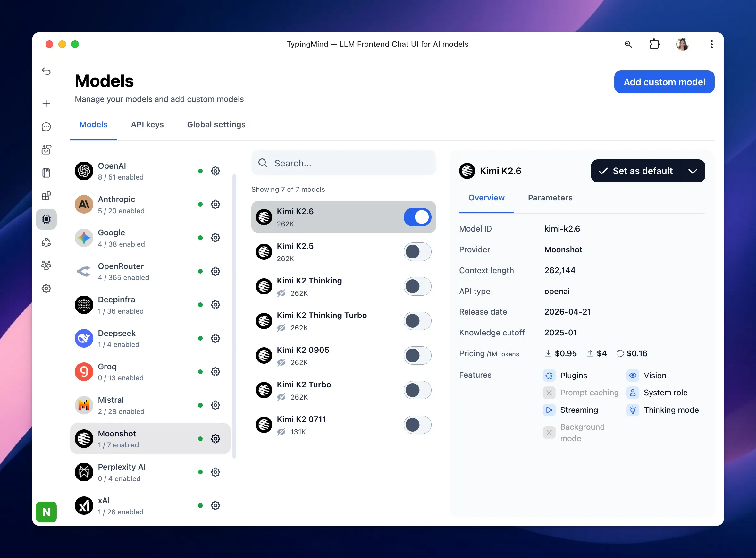Open the connected-nodes icon in sidebar
The height and width of the screenshot is (558, 756).
[x=46, y=242]
